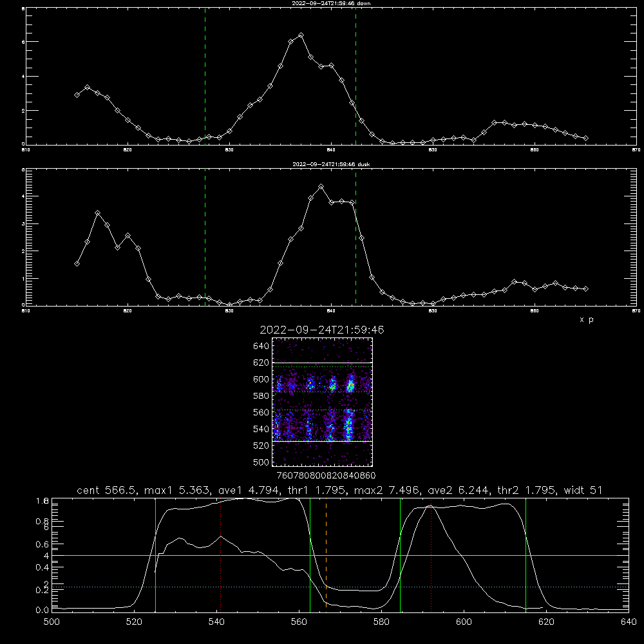Click the highest data point of the dawn curve
The width and height of the screenshot is (644, 644).
[x=301, y=35]
